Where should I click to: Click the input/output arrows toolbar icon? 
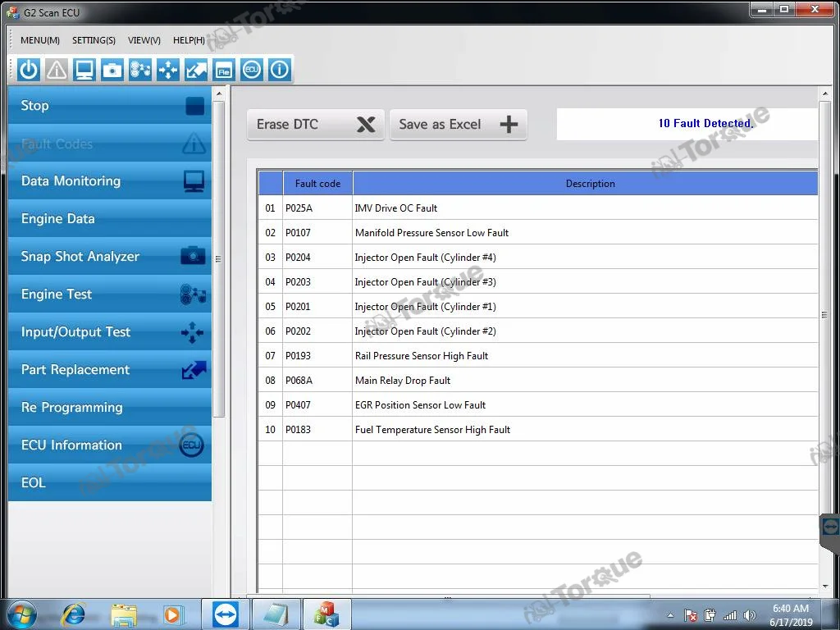[167, 70]
